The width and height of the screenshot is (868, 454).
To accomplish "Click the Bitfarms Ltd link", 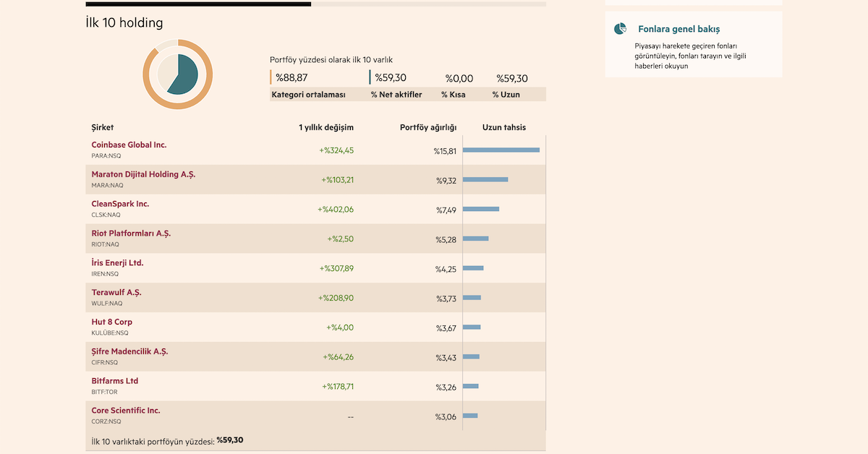I will coord(114,381).
